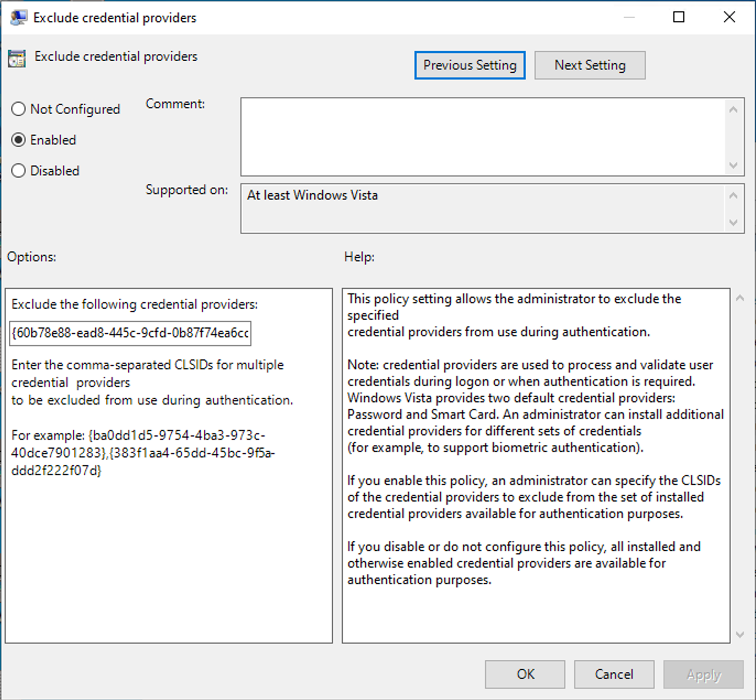This screenshot has height=700, width=756.
Task: Minimize the dialog window
Action: coord(629,17)
